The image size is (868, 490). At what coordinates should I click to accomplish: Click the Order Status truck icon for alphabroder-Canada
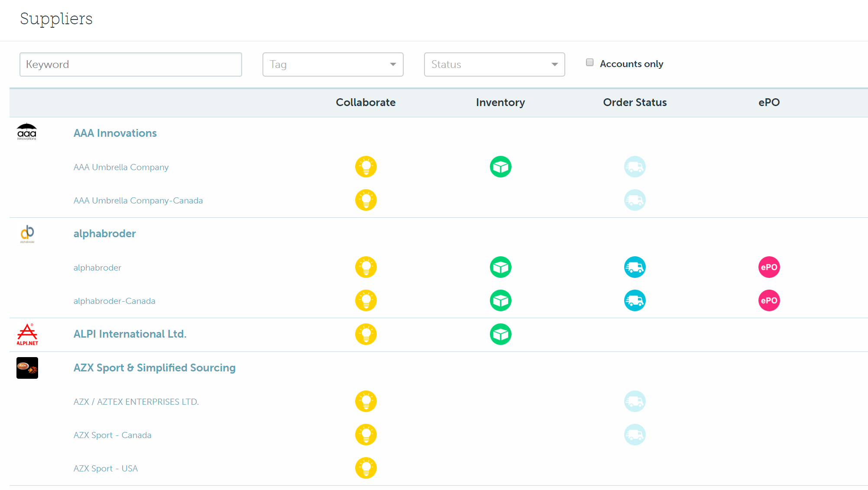pos(635,300)
